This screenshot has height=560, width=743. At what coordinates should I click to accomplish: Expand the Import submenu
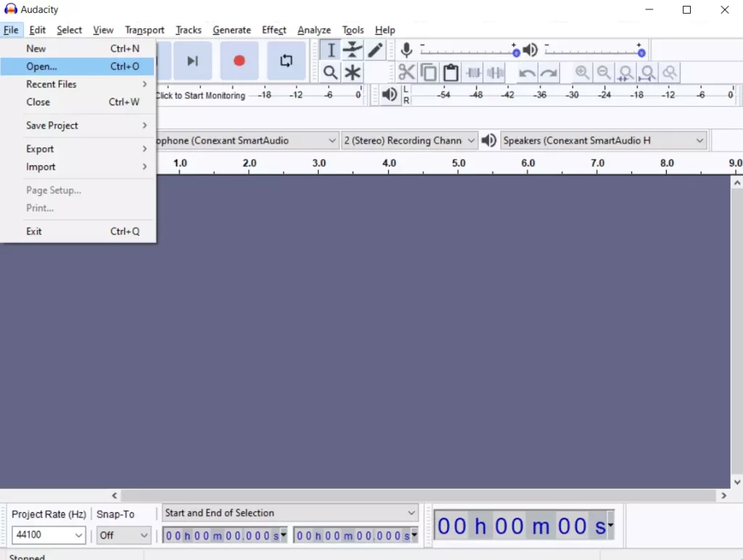point(78,167)
